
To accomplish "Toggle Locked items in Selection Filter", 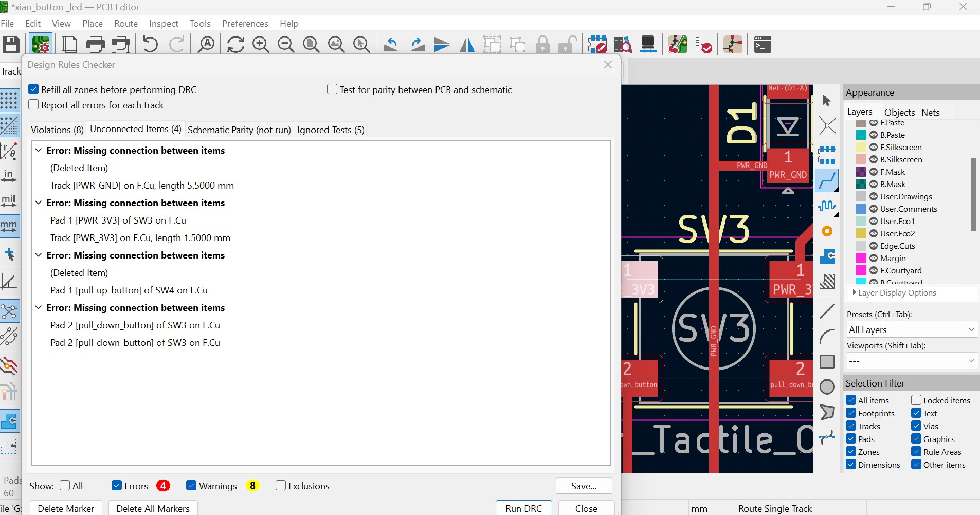I will [916, 400].
